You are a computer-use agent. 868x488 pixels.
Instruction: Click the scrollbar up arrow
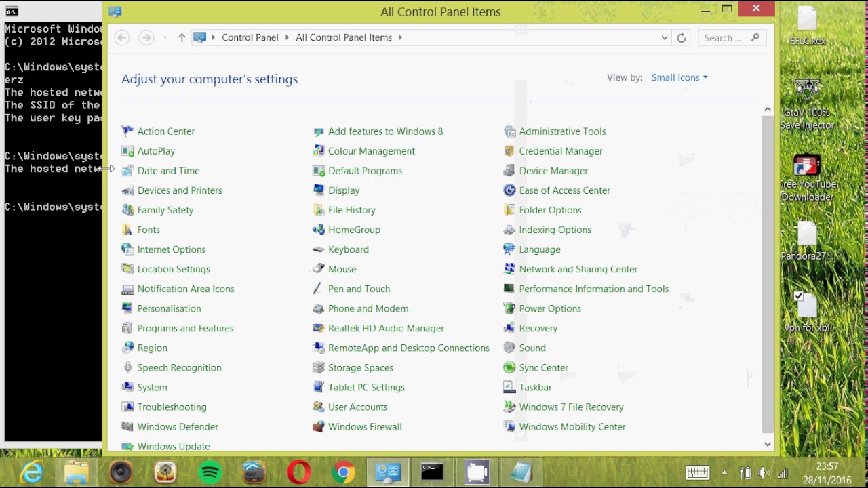click(768, 109)
